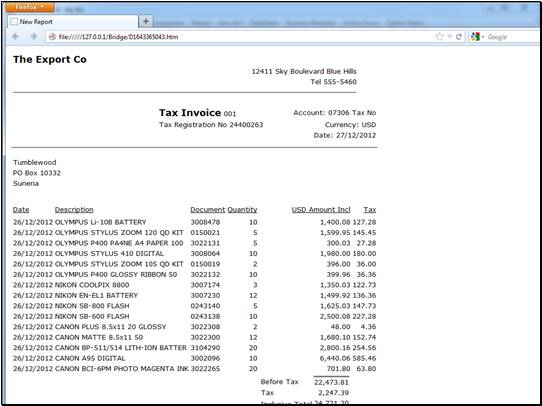542x406 pixels.
Task: Click NIKON SB-600 FLASH description
Action: point(92,317)
